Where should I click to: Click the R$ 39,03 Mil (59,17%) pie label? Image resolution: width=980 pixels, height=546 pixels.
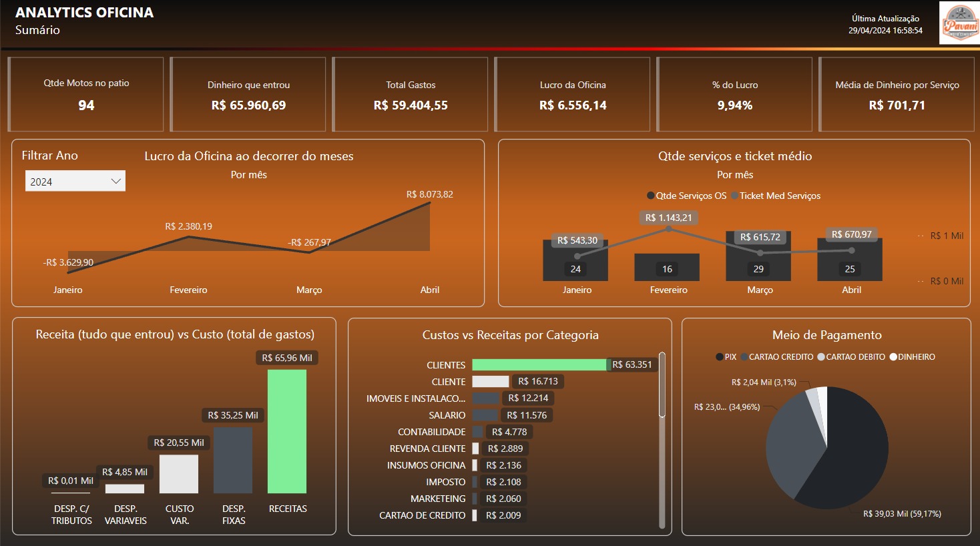tap(902, 514)
